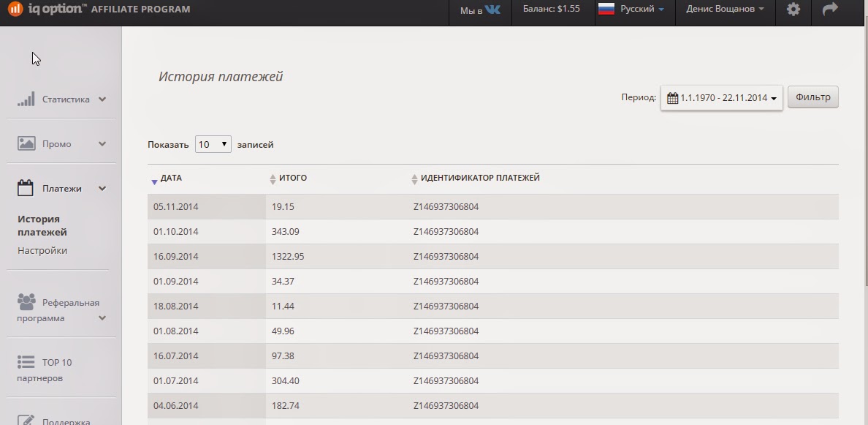Select Настройки submenu item
The height and width of the screenshot is (425, 868).
[x=42, y=250]
